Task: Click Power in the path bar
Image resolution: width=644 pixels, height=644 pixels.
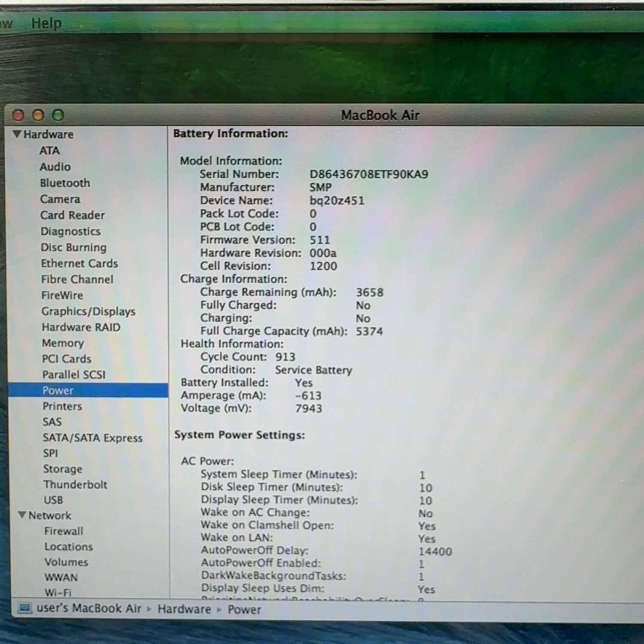Action: click(x=244, y=610)
